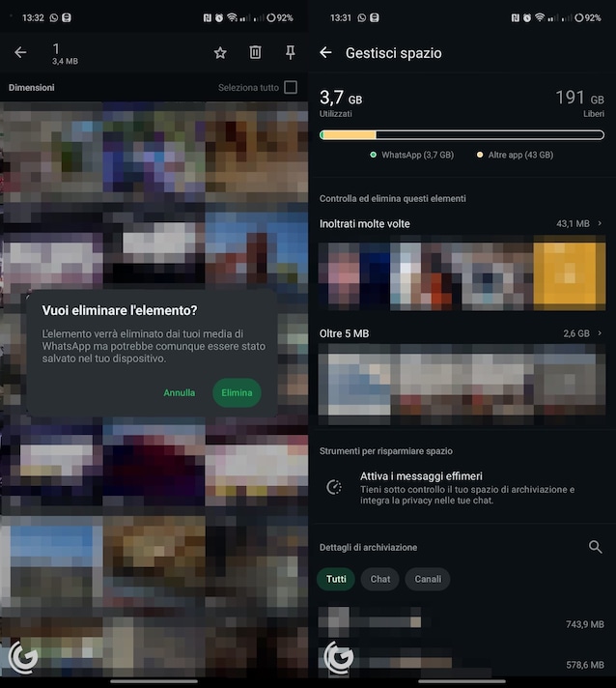
Task: Tap the storage usage progress bar
Action: click(x=462, y=135)
